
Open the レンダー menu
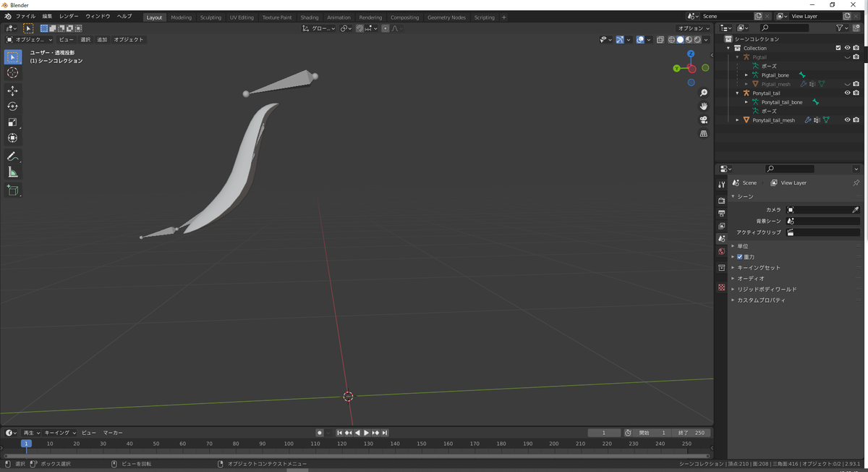69,17
